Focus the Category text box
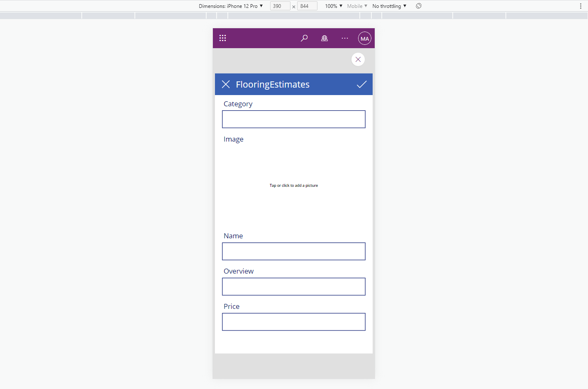Image resolution: width=588 pixels, height=389 pixels. (294, 119)
